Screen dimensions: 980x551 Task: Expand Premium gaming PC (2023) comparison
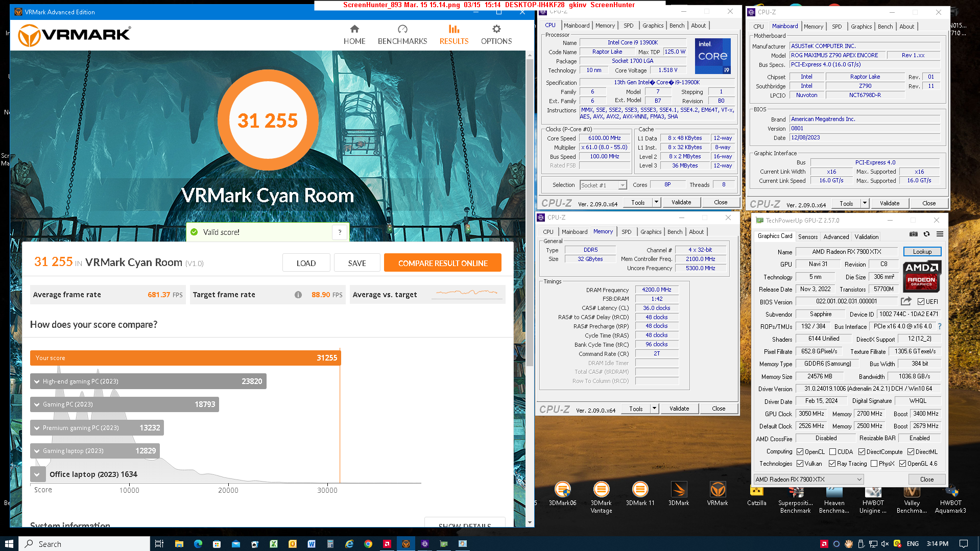click(x=37, y=428)
